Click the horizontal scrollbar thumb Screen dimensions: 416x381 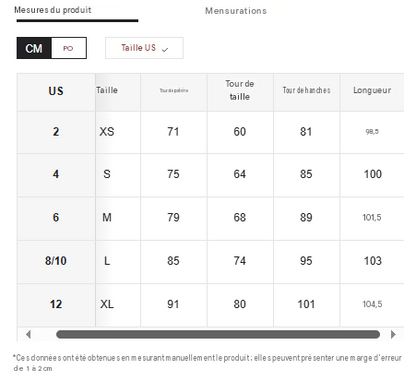point(218,334)
